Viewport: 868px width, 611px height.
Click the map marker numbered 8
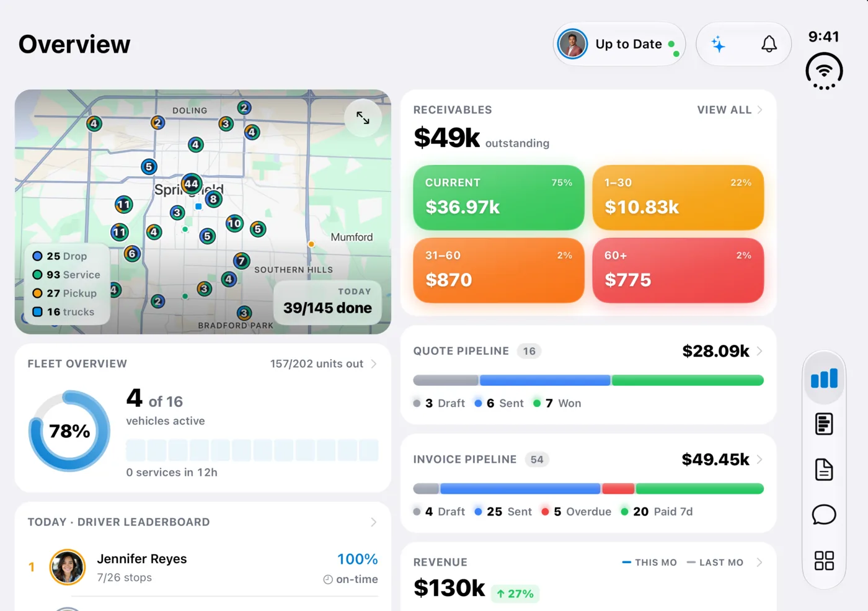pos(214,199)
